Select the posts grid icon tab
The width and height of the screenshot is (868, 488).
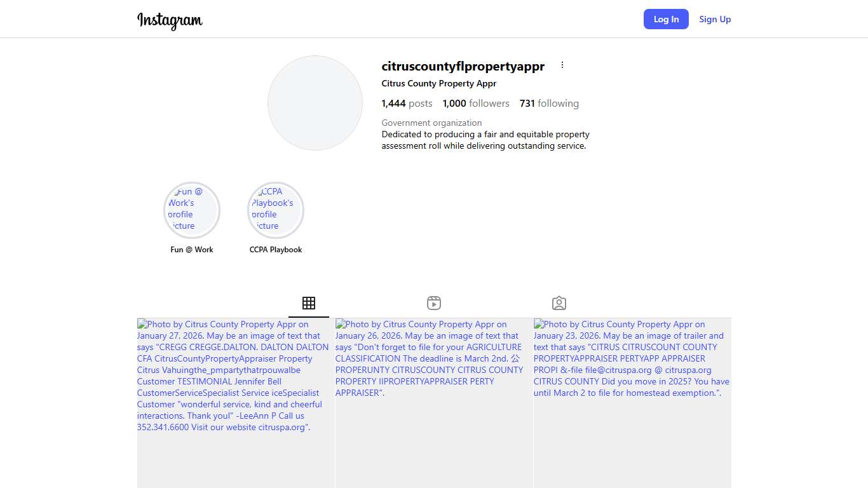coord(309,303)
